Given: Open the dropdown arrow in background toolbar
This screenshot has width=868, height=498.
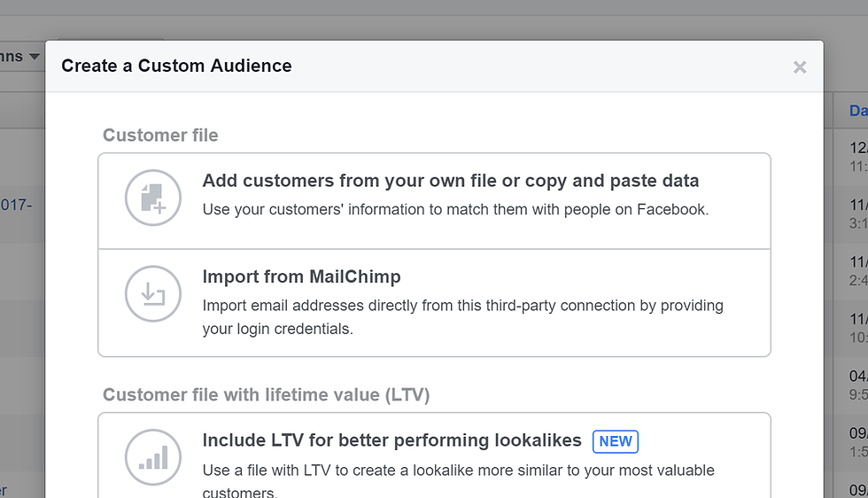Looking at the screenshot, I should 35,57.
